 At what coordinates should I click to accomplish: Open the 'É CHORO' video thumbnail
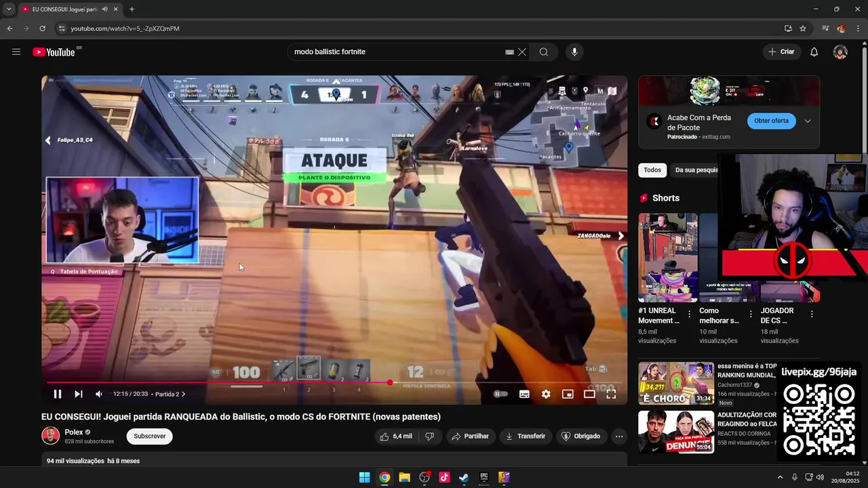[676, 384]
